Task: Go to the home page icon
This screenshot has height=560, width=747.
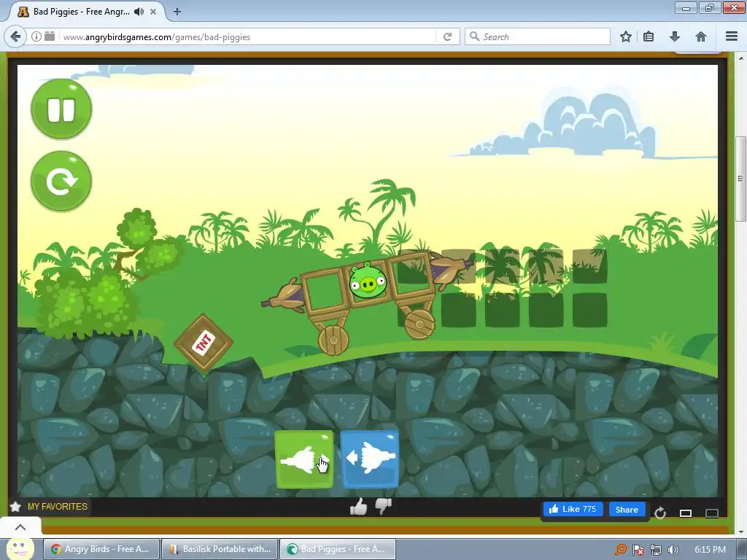Action: point(701,36)
